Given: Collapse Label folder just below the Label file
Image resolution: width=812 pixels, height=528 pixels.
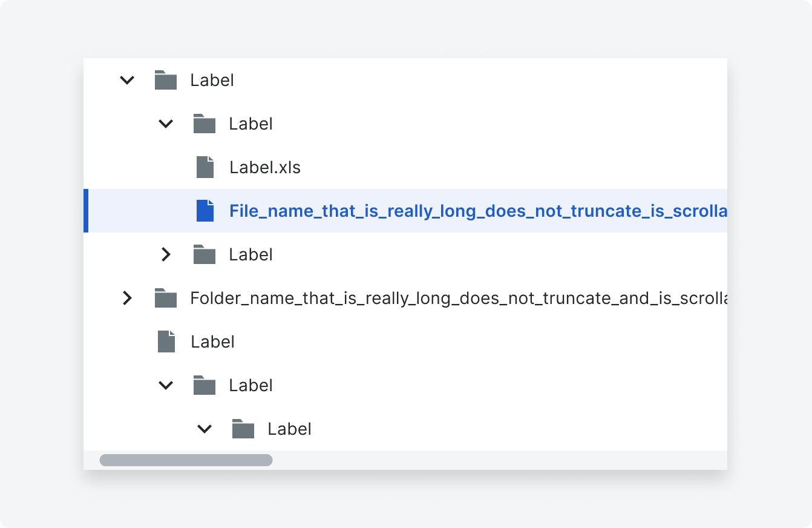Looking at the screenshot, I should (x=166, y=385).
